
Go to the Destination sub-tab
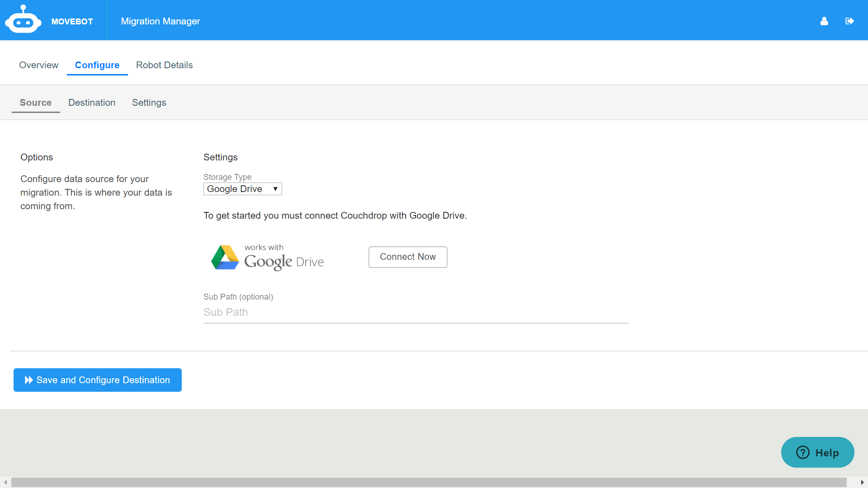tap(92, 103)
